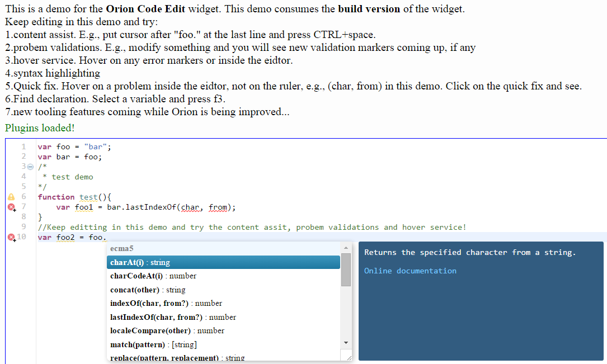This screenshot has height=364, width=607.
Task: Click the 'function' keyword on line 6
Action: (56, 197)
